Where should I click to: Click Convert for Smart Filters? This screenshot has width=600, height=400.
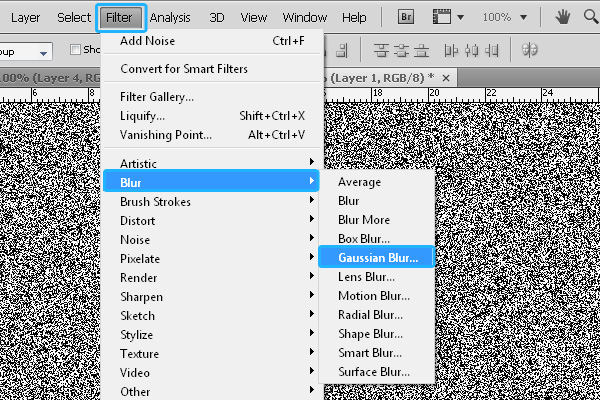[x=184, y=69]
